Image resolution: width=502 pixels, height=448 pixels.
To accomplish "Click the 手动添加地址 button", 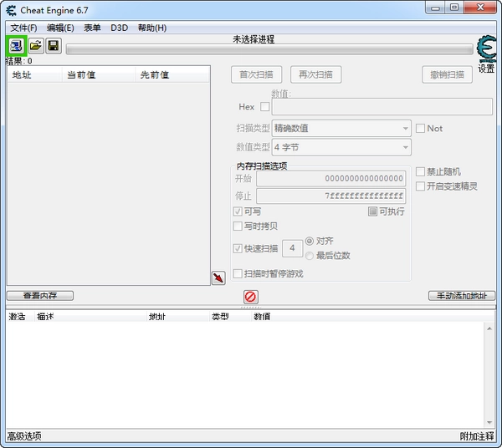I will click(462, 296).
